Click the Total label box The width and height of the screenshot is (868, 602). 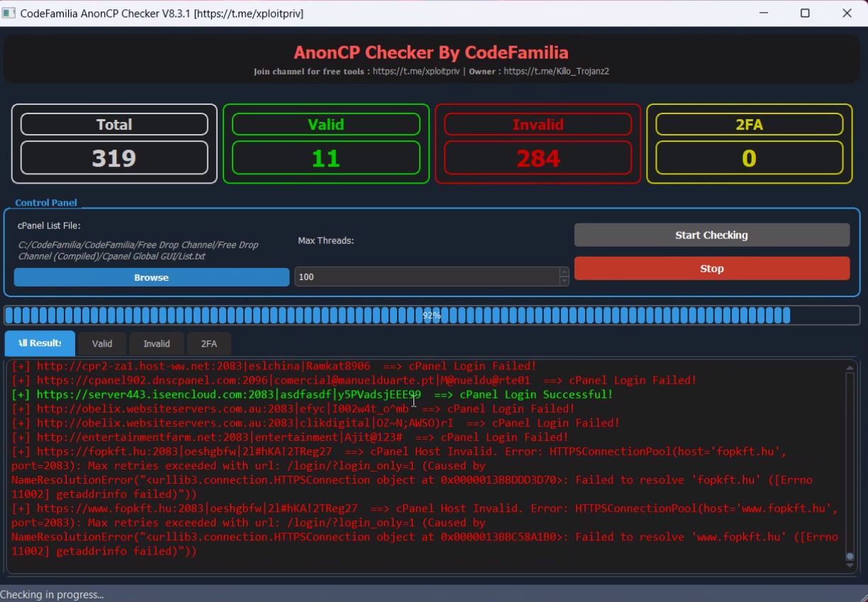pyautogui.click(x=114, y=124)
